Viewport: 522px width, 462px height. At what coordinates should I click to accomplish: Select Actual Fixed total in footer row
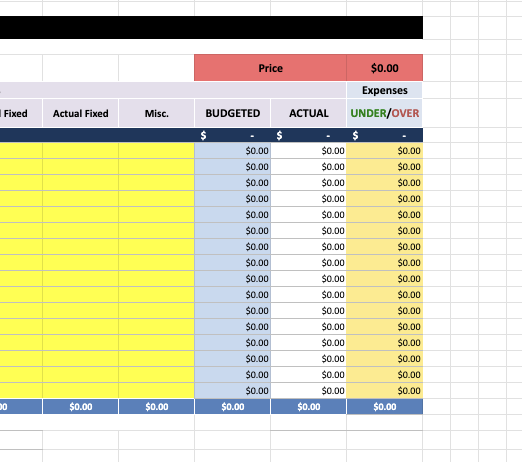coord(80,407)
